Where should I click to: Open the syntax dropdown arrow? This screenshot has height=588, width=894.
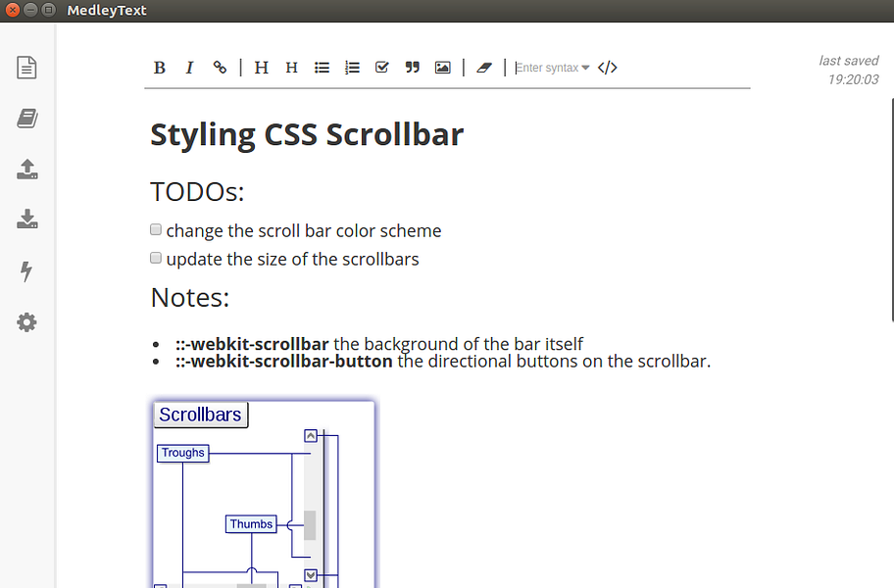pos(585,68)
